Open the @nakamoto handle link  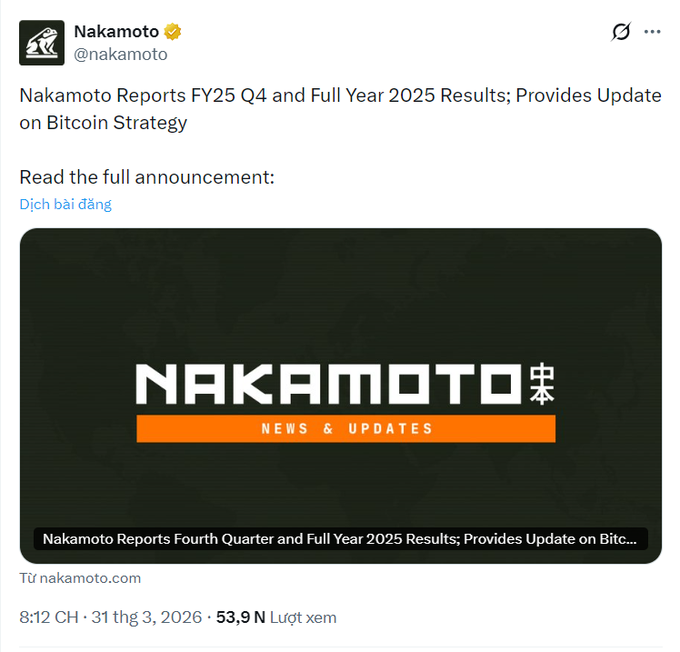[121, 55]
